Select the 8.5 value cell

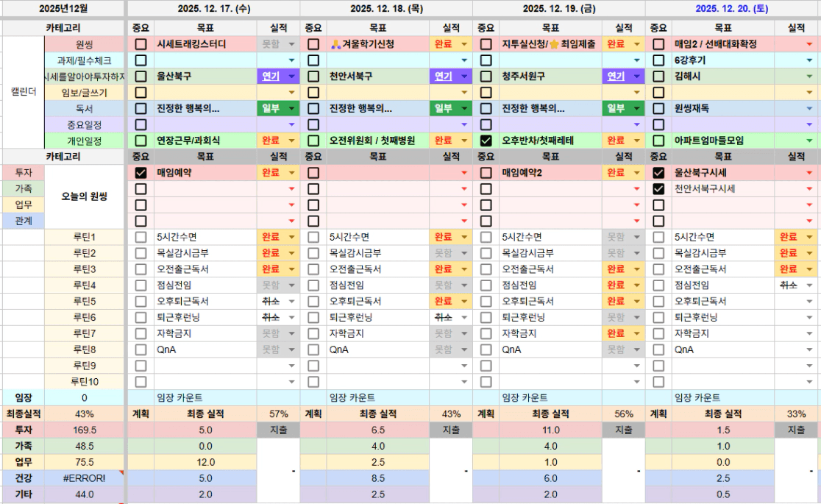pyautogui.click(x=378, y=478)
